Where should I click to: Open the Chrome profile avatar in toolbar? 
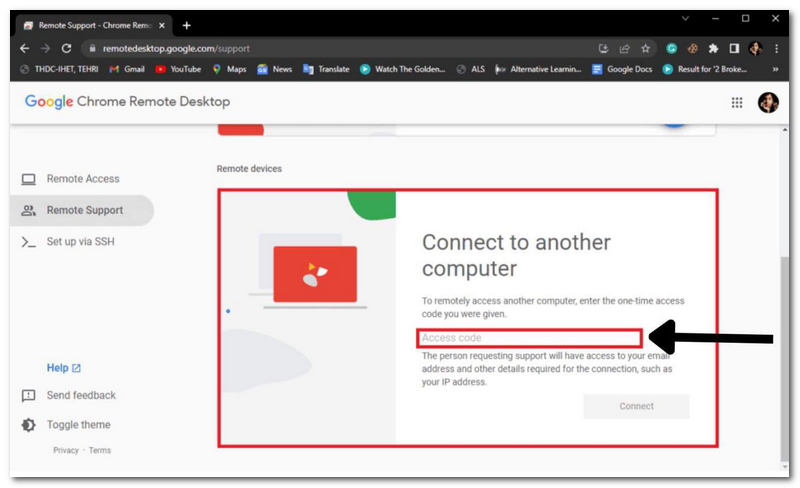point(756,48)
